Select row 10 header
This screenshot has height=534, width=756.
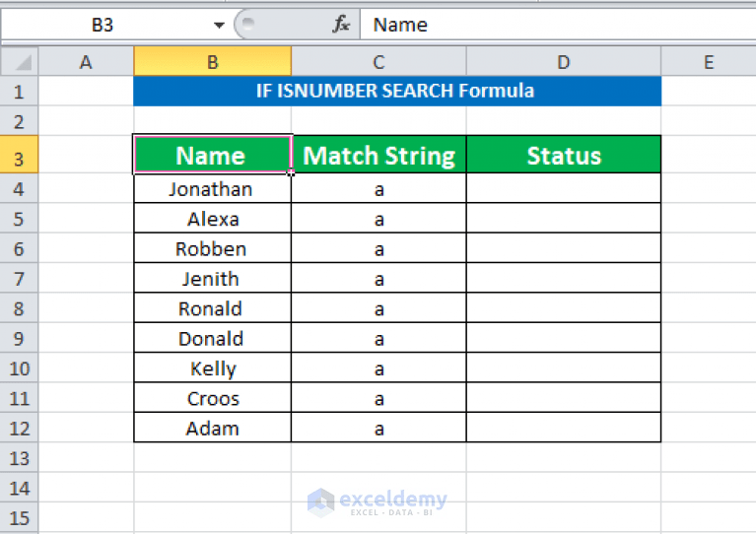[19, 367]
